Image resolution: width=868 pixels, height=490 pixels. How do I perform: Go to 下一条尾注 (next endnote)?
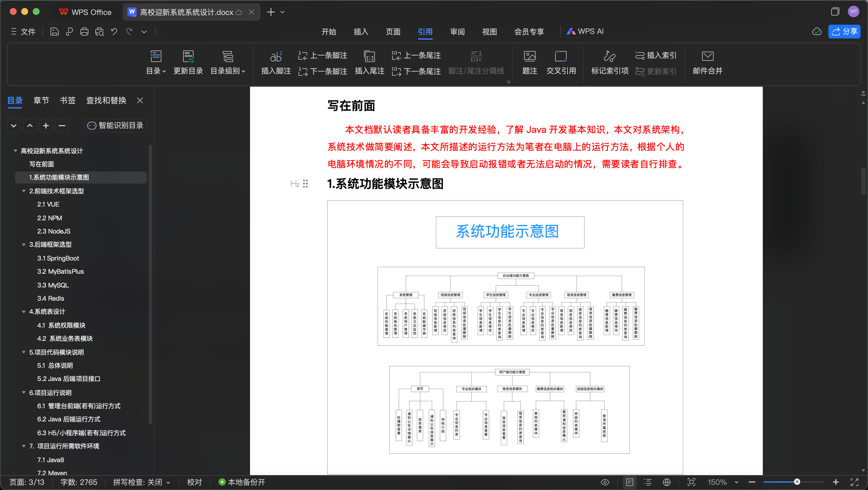pos(416,71)
